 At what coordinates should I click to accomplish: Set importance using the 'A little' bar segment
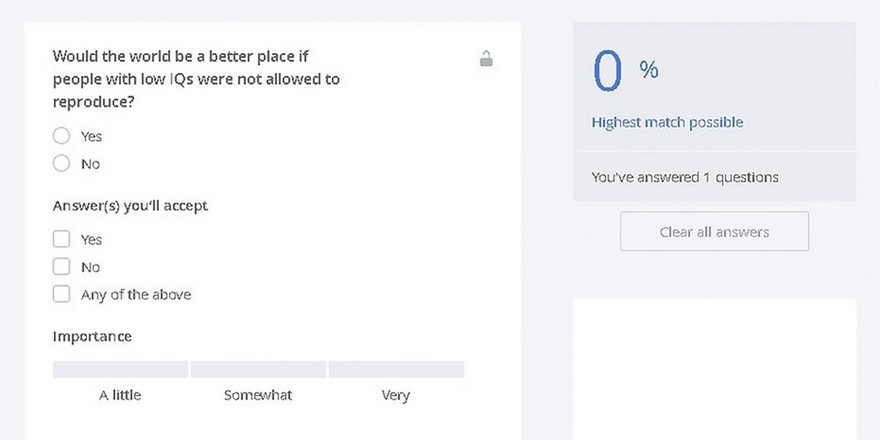(x=120, y=369)
